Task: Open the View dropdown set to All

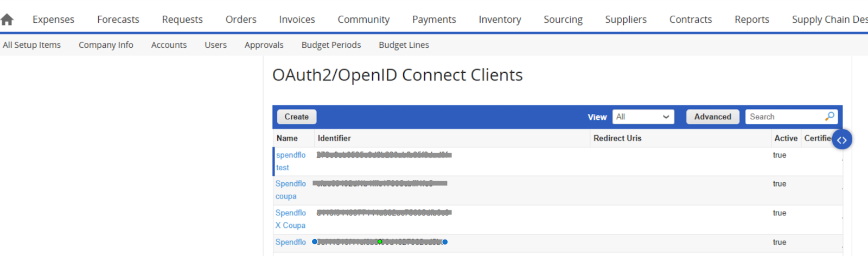Action: tap(643, 117)
